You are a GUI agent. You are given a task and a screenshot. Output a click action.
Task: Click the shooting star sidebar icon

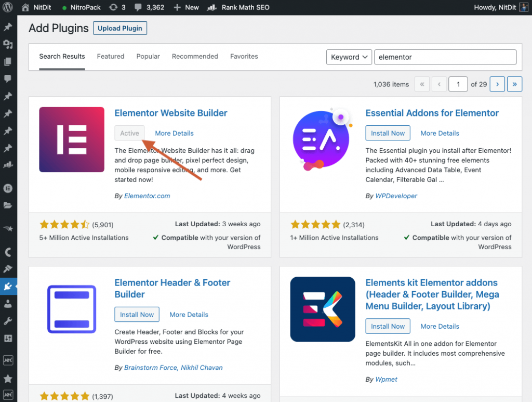(8, 228)
